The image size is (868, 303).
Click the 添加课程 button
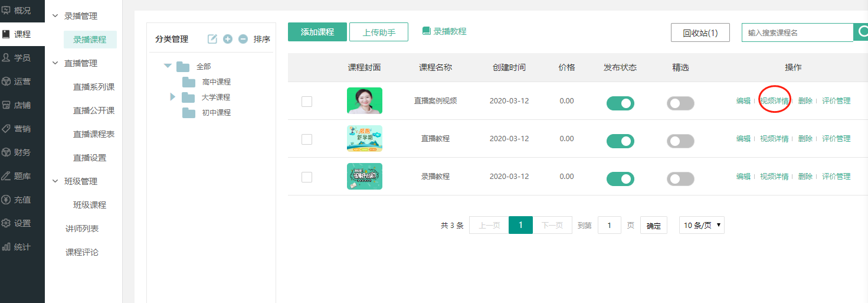coord(317,32)
